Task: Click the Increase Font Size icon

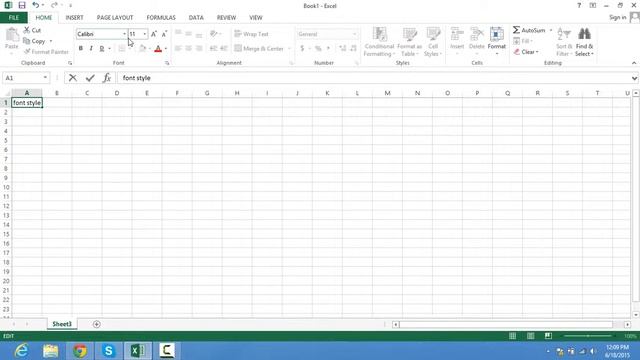Action: (154, 34)
